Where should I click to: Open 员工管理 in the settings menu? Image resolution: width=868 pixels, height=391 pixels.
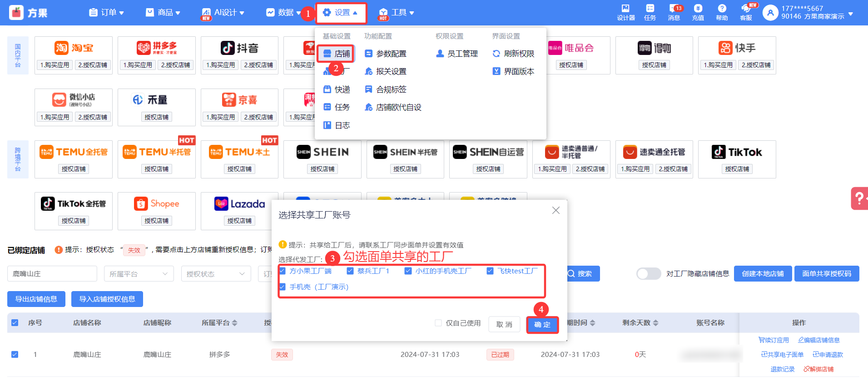tap(457, 54)
